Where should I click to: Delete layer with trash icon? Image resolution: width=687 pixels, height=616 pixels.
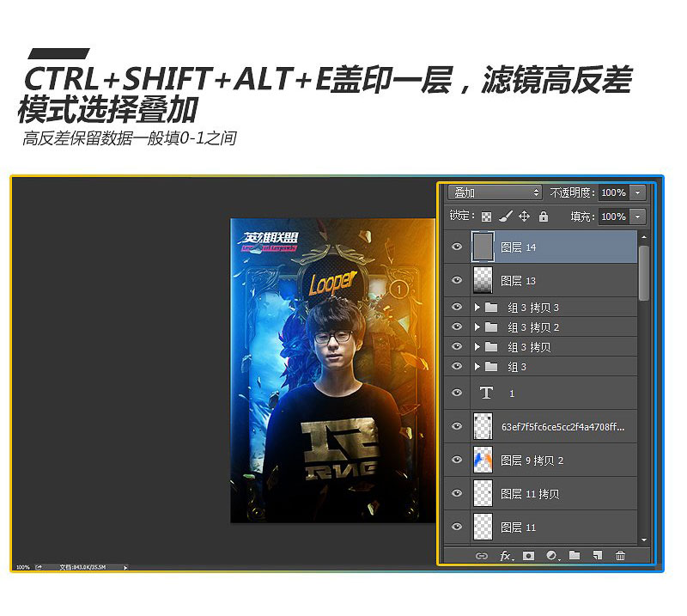coord(620,556)
